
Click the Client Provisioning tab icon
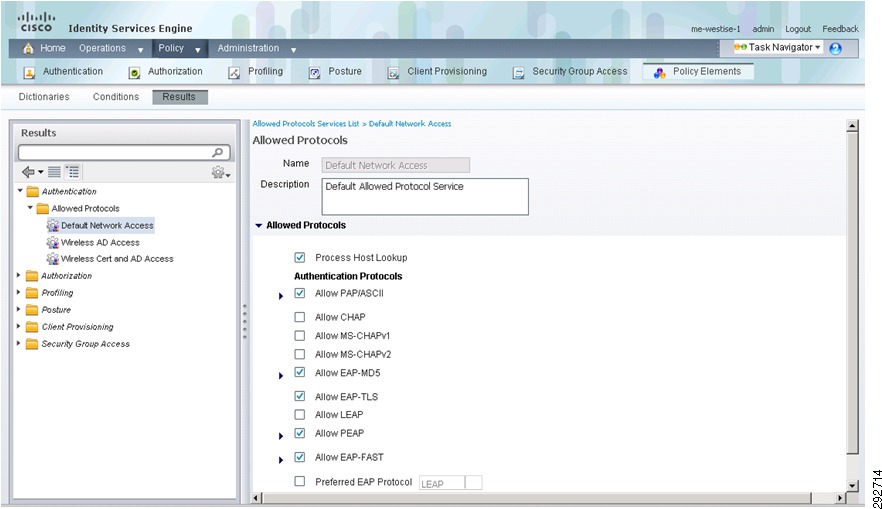pos(393,73)
